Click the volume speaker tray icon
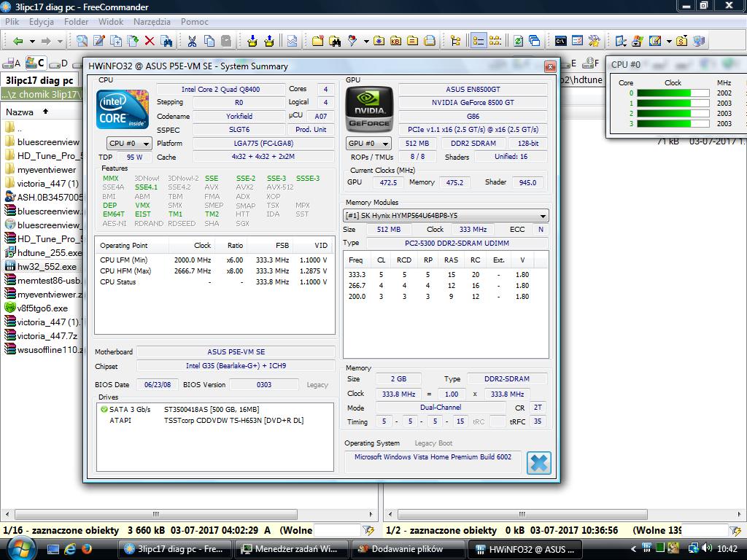The width and height of the screenshot is (747, 560). pyautogui.click(x=707, y=548)
